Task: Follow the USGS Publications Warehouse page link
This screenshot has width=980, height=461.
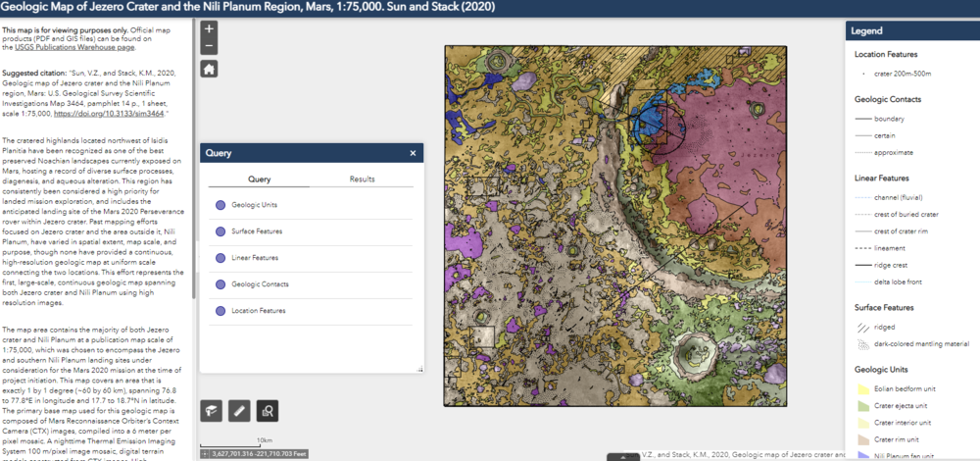Action: (x=74, y=47)
